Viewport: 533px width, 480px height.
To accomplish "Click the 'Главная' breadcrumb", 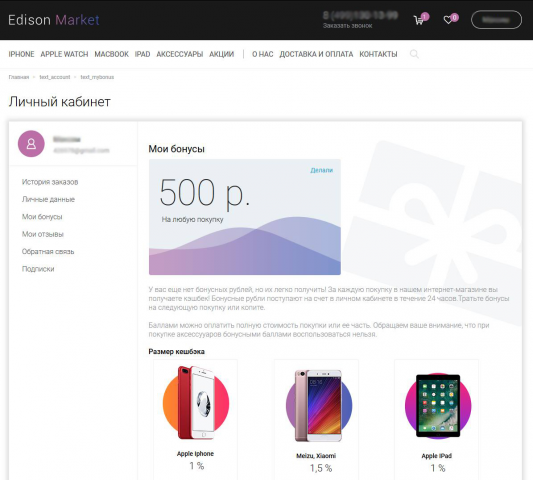I will (x=19, y=77).
